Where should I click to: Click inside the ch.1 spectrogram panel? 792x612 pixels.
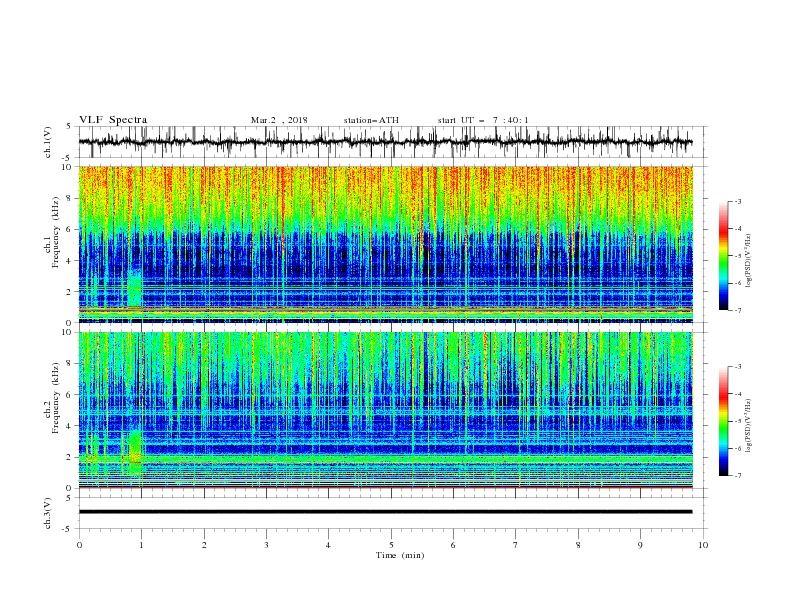click(x=385, y=244)
